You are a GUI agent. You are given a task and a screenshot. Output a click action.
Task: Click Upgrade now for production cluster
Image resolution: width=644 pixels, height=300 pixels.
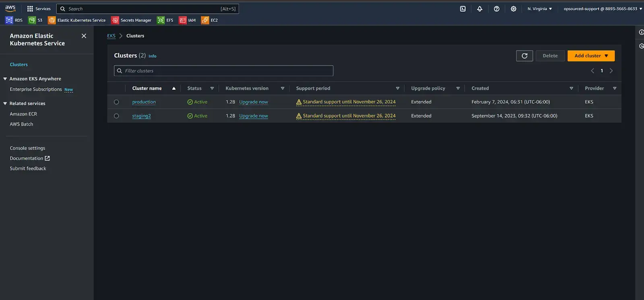pos(254,102)
